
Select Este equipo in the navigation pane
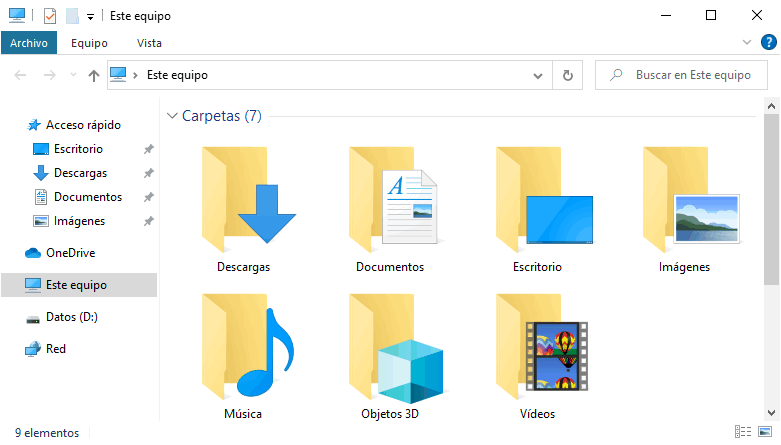pos(79,285)
